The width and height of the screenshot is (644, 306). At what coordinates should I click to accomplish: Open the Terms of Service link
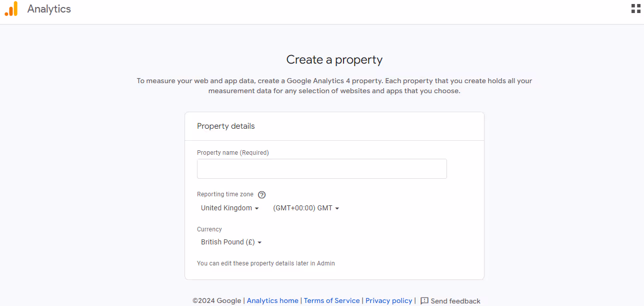click(332, 300)
